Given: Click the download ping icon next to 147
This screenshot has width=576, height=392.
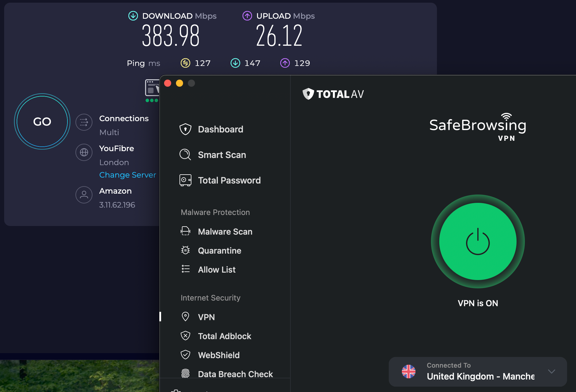Looking at the screenshot, I should (x=235, y=63).
